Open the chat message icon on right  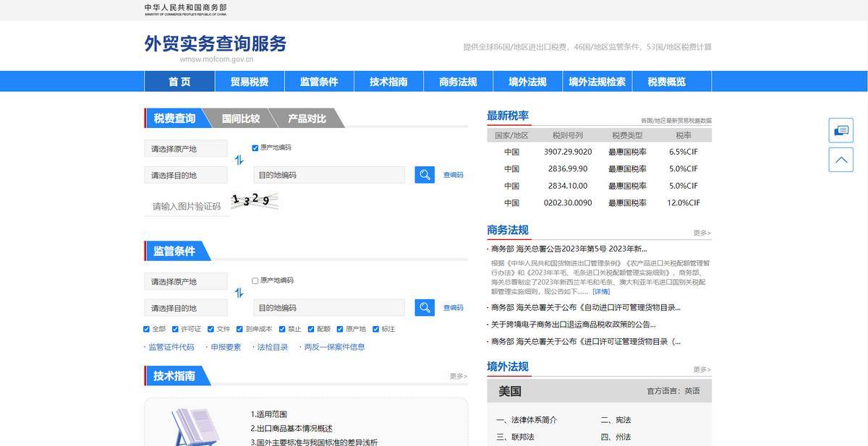(841, 130)
